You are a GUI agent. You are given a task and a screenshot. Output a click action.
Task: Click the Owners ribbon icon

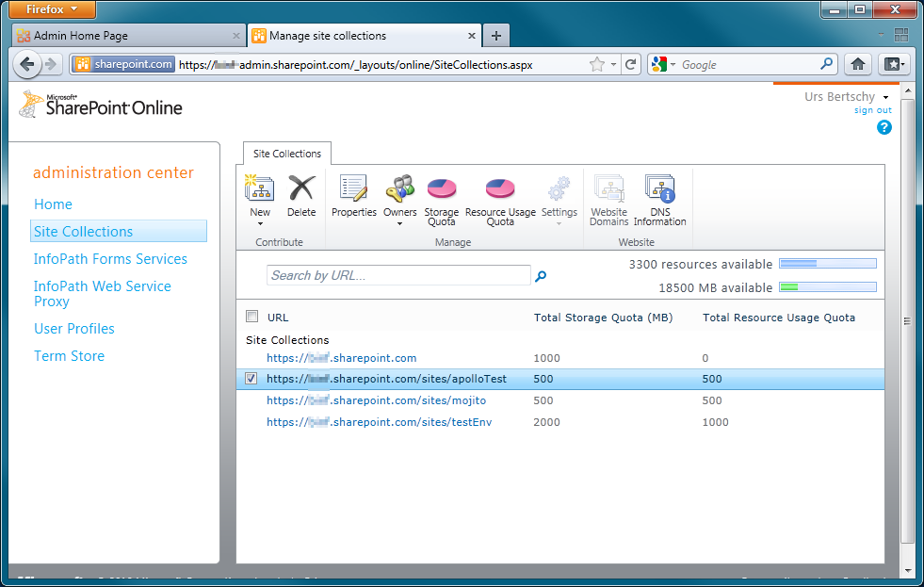tap(399, 190)
